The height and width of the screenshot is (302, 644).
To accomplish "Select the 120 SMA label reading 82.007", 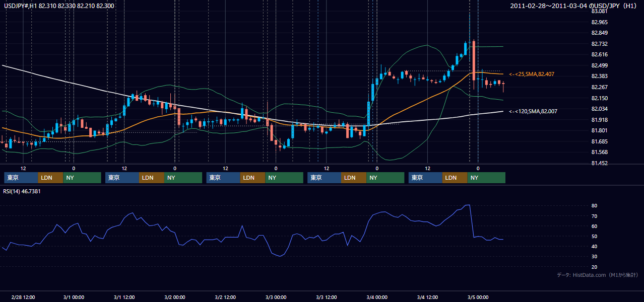I will [x=533, y=111].
